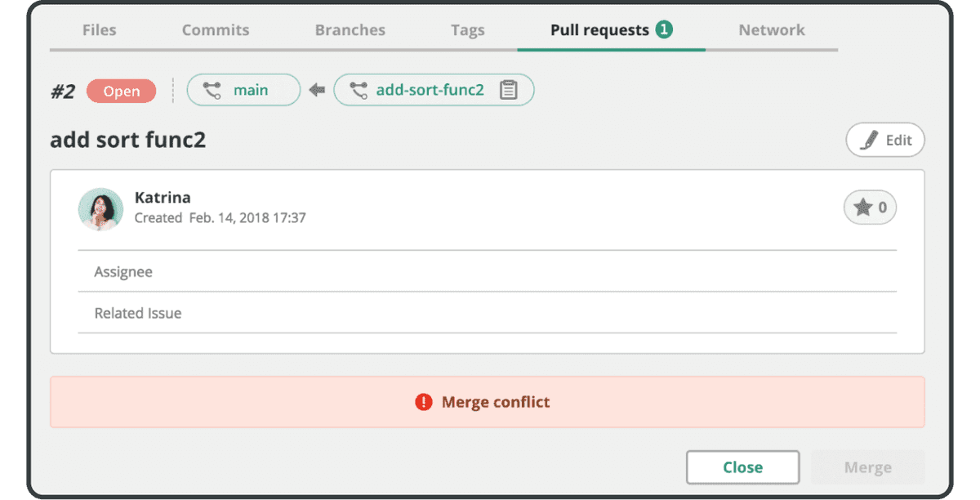Click the add-sort-func2 branch icon

(359, 91)
